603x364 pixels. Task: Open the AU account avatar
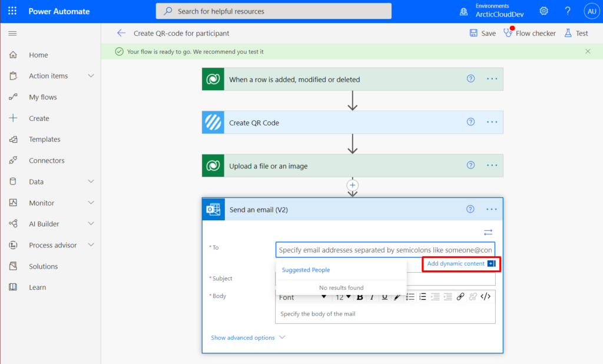(591, 11)
